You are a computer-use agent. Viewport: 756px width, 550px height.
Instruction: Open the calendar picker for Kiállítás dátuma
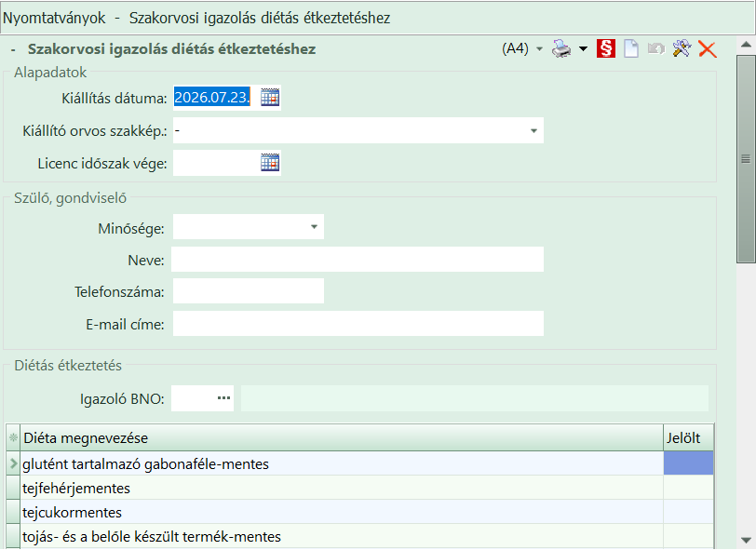(270, 98)
